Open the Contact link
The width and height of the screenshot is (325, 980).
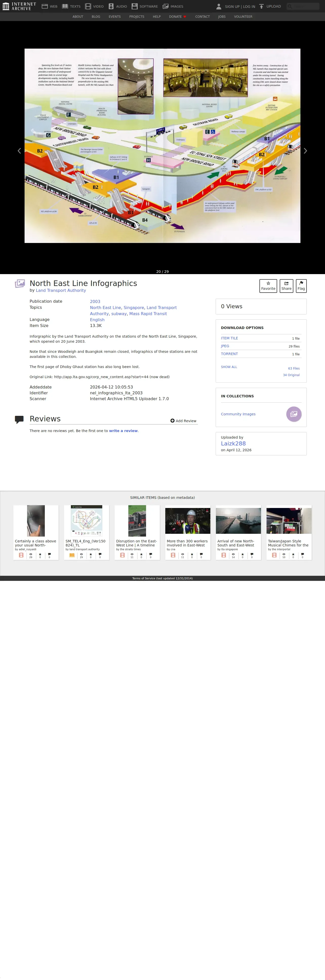coord(202,17)
